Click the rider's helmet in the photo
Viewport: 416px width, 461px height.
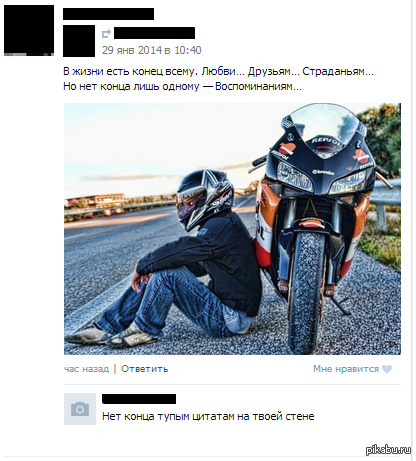click(x=204, y=198)
